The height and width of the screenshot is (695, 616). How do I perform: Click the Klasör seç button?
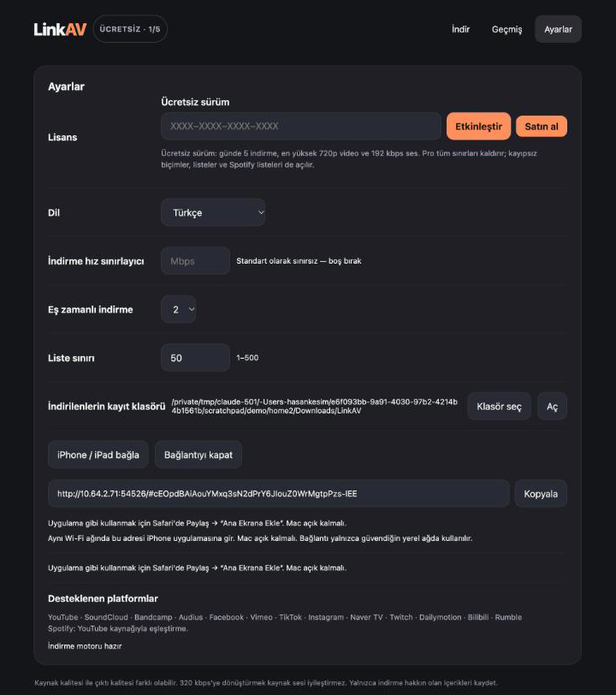[x=499, y=407]
